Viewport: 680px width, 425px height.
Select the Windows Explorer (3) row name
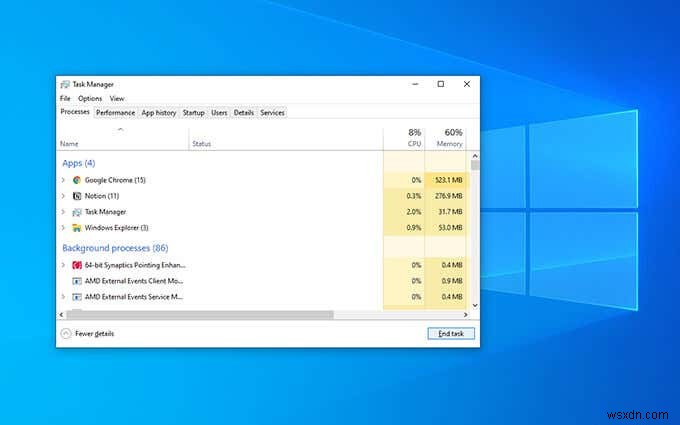(x=117, y=228)
